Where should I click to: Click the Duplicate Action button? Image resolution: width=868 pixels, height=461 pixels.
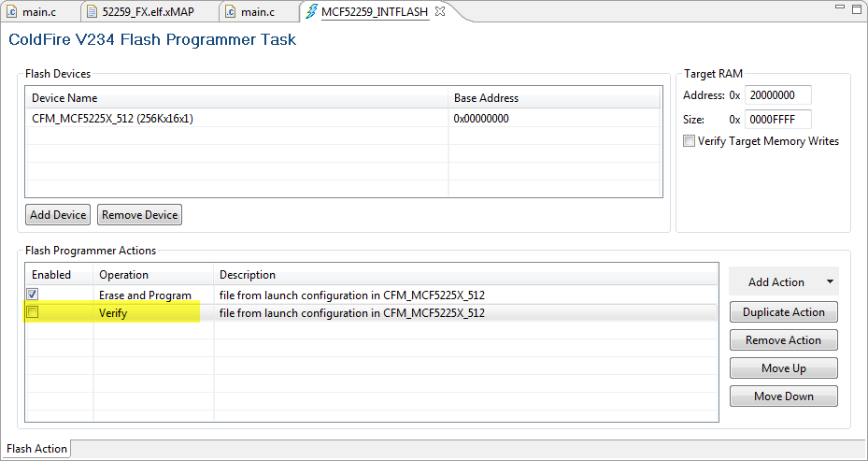coord(783,312)
